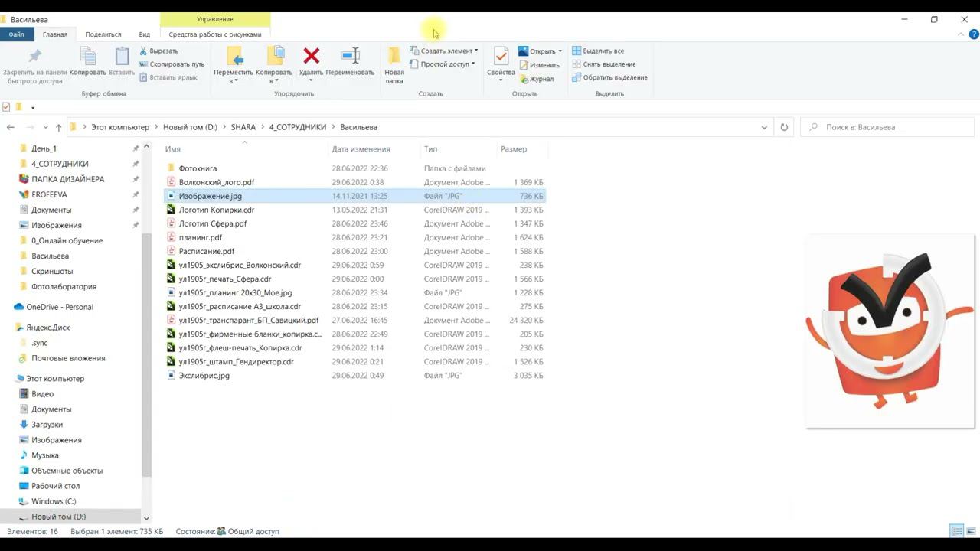
Task: Select Логотип Копирки.cdr file
Action: [217, 210]
